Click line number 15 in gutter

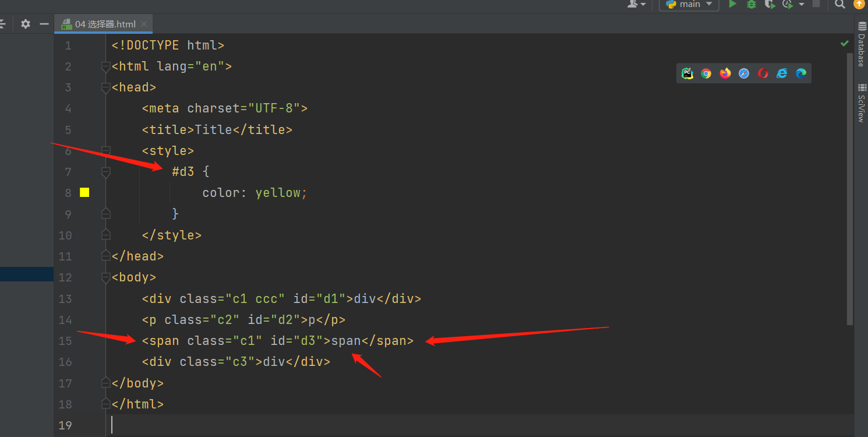pyautogui.click(x=65, y=341)
